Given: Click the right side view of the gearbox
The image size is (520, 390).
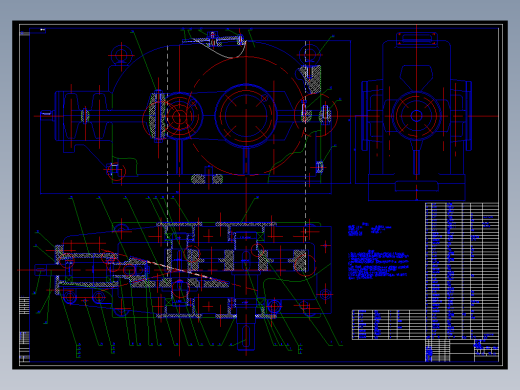Looking at the screenshot, I should (416, 117).
